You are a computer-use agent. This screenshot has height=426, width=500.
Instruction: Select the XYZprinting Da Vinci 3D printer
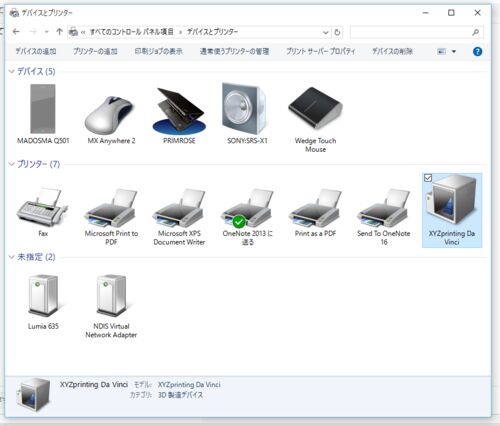pos(452,210)
